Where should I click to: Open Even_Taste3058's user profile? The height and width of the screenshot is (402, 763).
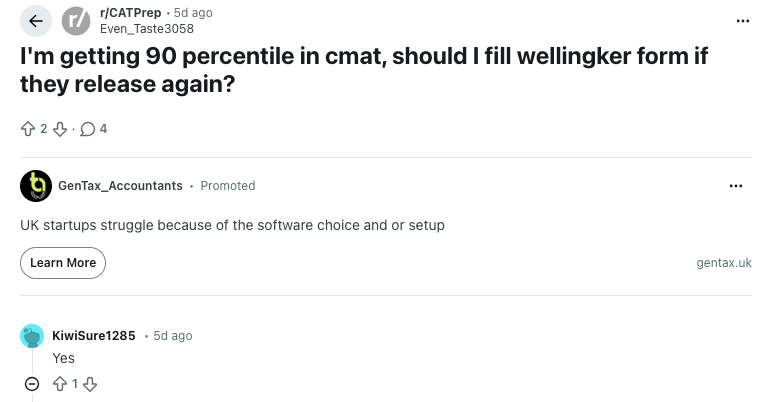(x=147, y=28)
